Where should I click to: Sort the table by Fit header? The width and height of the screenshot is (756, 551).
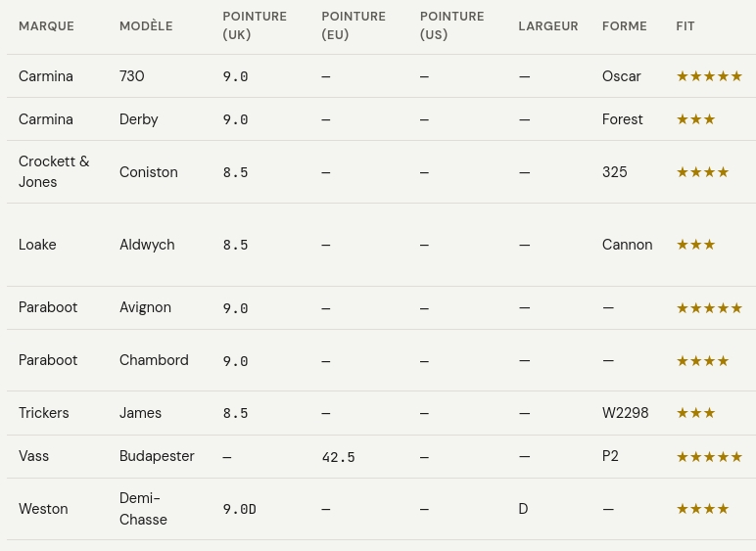(x=685, y=26)
